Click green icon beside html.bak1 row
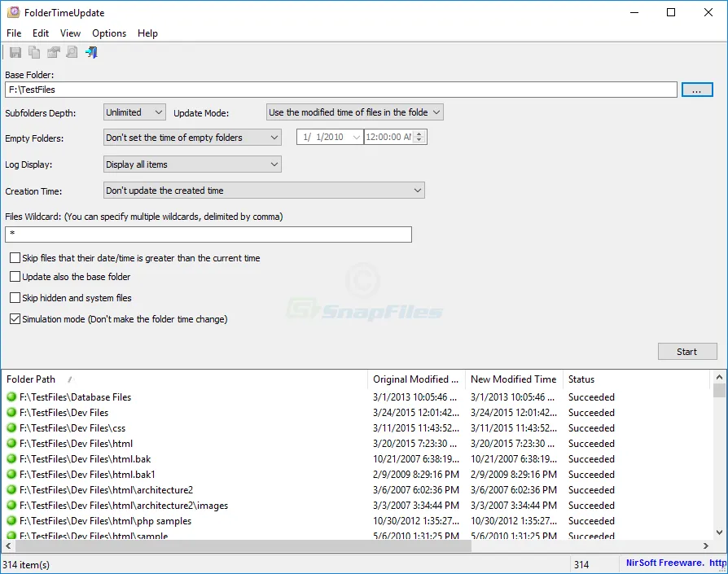The image size is (728, 574). [11, 474]
